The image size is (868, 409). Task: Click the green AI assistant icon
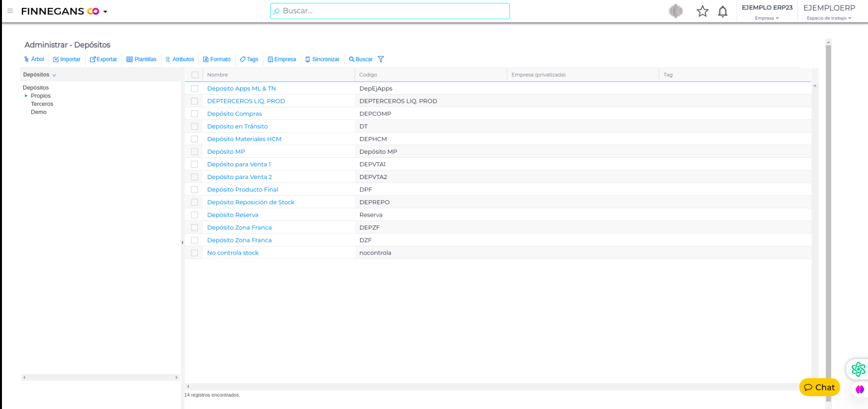[x=858, y=369]
